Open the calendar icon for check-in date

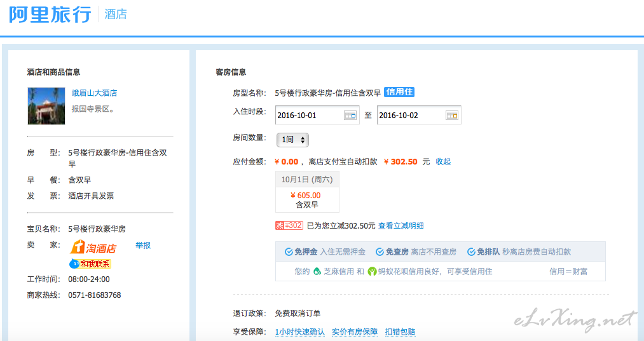350,116
